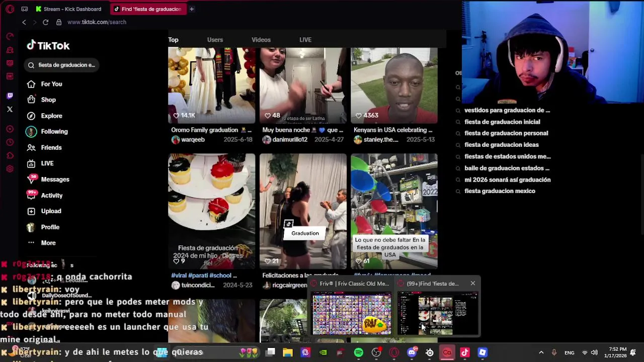Screen dimensions: 644x362
Task: Open the three-dot More icon
Action: pos(31,243)
